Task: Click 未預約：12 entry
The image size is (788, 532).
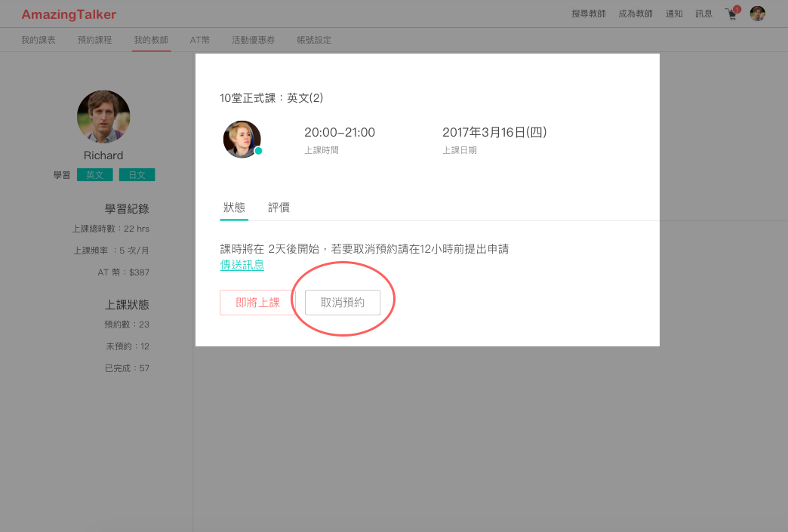Action: [x=127, y=346]
